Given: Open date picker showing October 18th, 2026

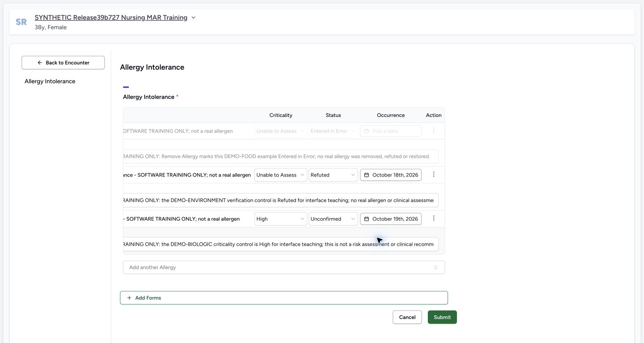Looking at the screenshot, I should pos(391,175).
